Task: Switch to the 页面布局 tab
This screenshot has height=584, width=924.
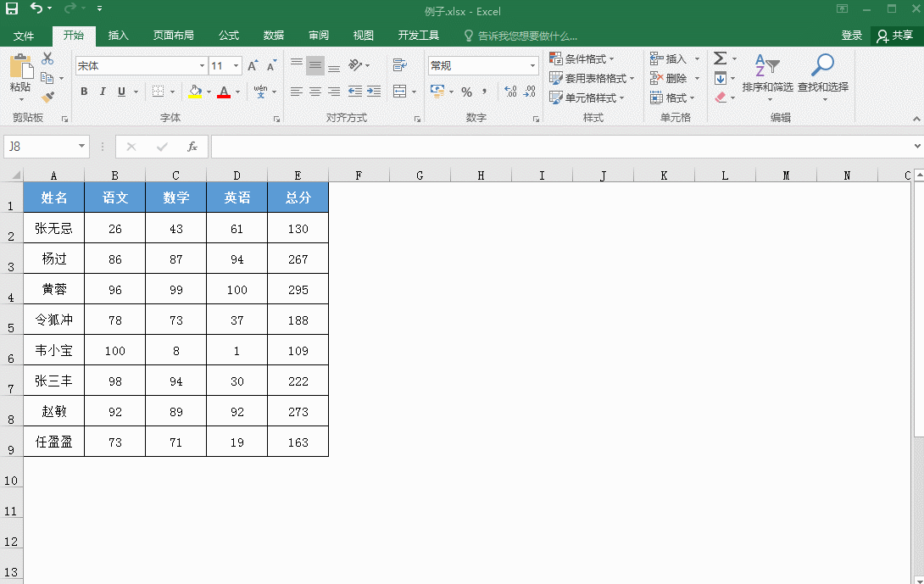Action: (173, 36)
